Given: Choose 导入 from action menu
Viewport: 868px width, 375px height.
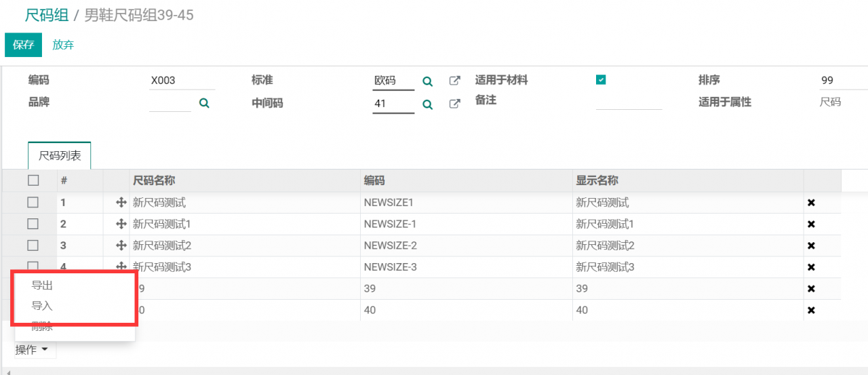Looking at the screenshot, I should (43, 306).
